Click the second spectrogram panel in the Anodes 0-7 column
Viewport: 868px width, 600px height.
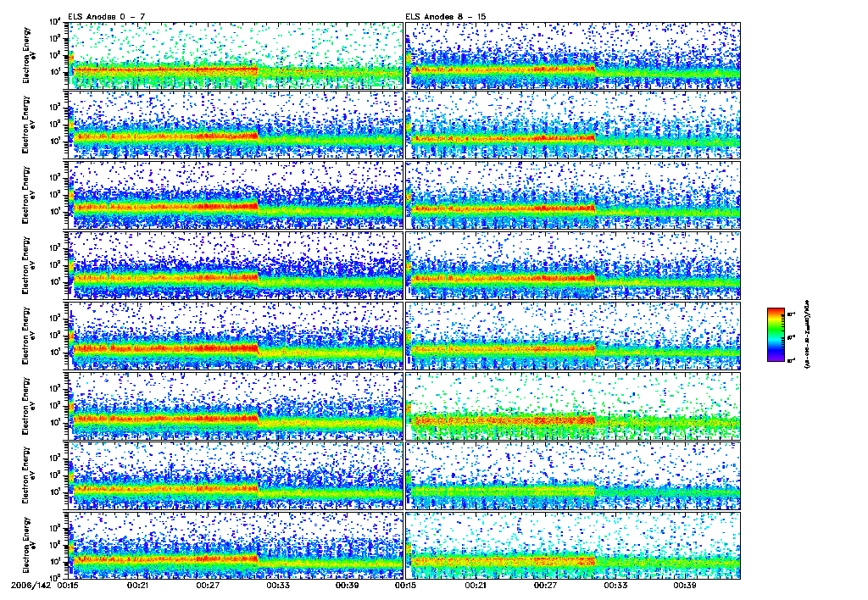pos(236,125)
